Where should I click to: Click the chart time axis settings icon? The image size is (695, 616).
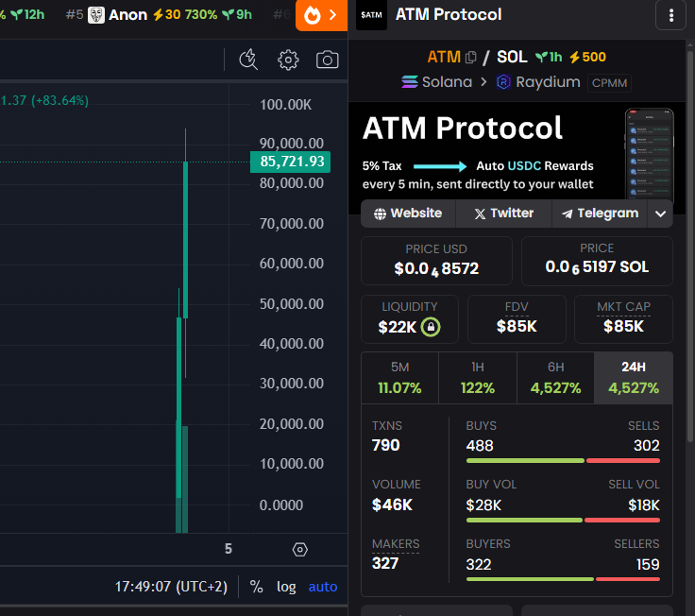point(299,550)
